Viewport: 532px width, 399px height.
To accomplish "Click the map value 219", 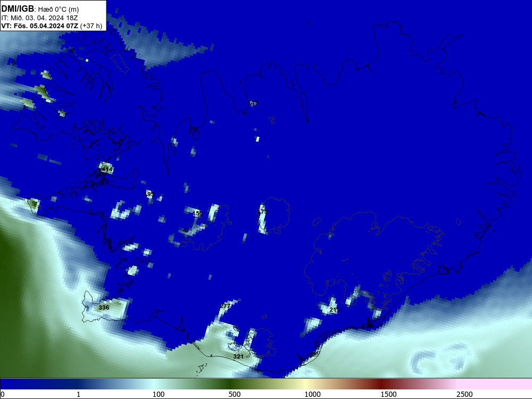I will (335, 310).
